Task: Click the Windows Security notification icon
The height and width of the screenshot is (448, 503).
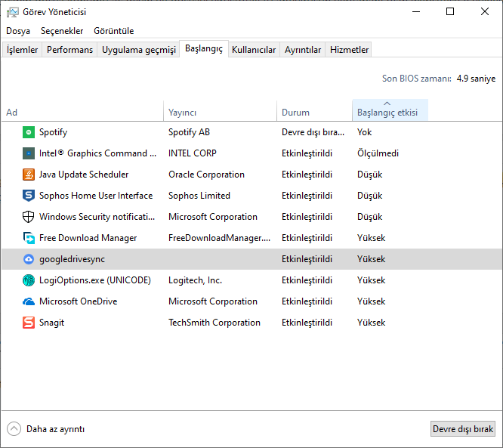Action: [x=29, y=217]
